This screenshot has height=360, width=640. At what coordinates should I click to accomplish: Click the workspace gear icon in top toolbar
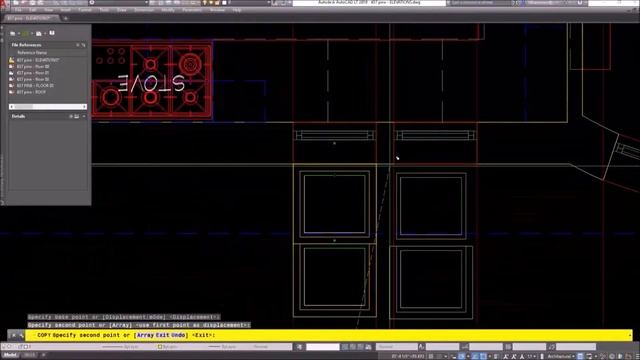tap(92, 2)
